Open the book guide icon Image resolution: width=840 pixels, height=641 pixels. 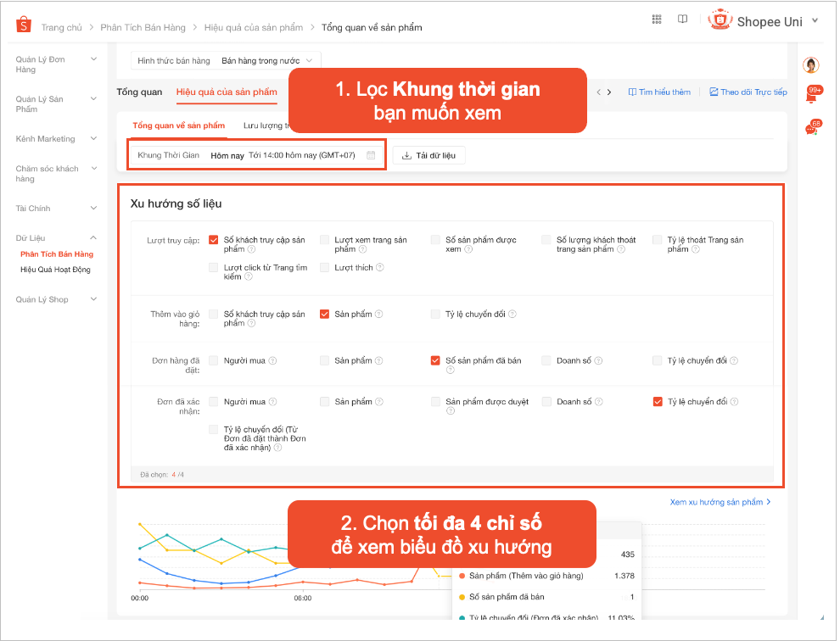click(x=682, y=20)
